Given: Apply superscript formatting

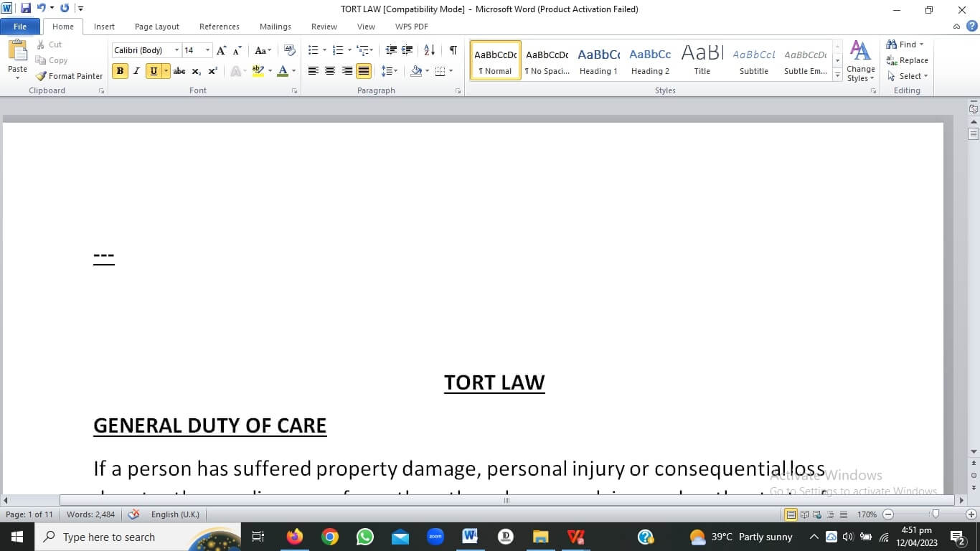Looking at the screenshot, I should point(212,71).
